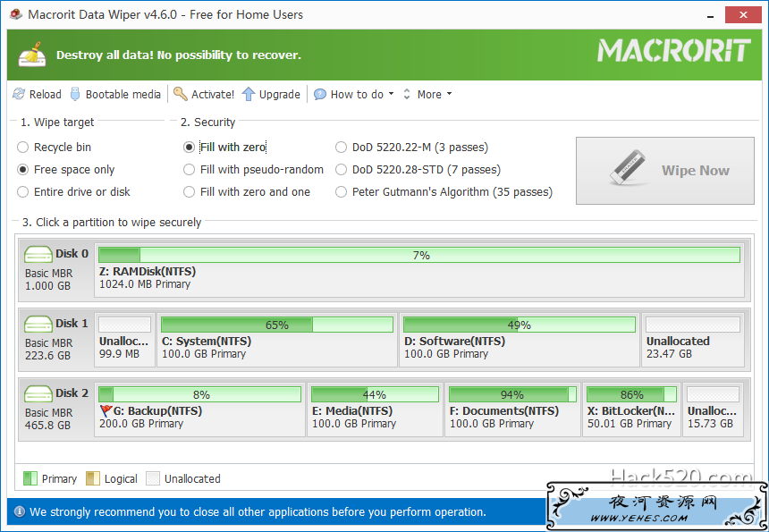Select the 15.73 GB unallocated block
Image resolution: width=769 pixels, height=532 pixels.
[x=714, y=410]
